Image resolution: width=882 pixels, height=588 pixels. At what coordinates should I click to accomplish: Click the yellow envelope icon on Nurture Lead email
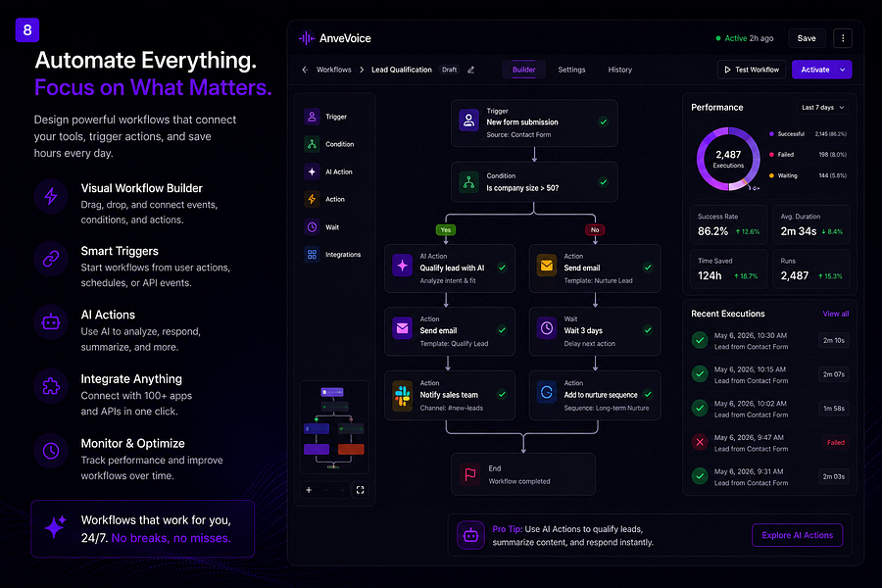pos(546,266)
